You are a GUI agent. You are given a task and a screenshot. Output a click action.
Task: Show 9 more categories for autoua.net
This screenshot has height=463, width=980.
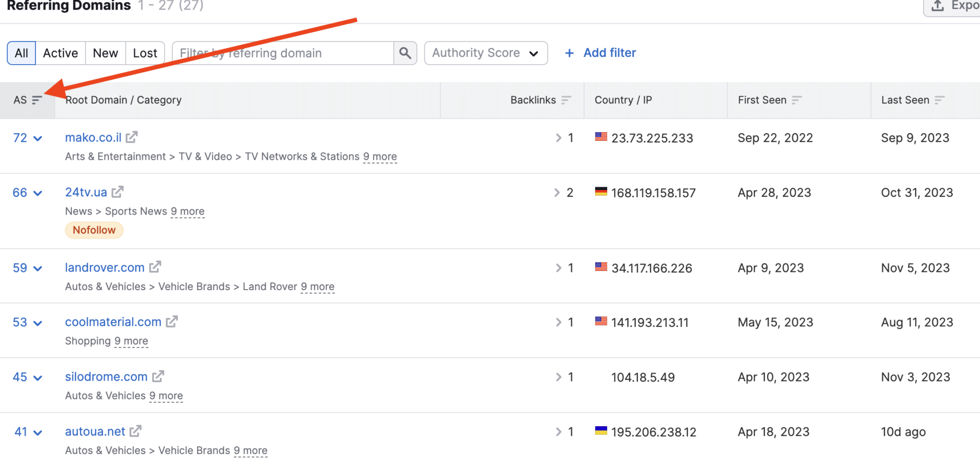pyautogui.click(x=251, y=451)
